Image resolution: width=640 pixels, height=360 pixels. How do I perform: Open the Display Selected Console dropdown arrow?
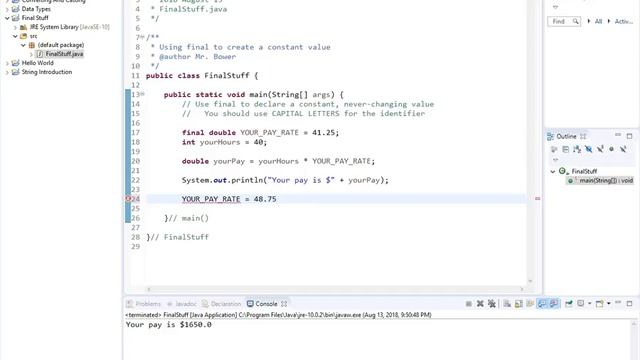pos(589,304)
